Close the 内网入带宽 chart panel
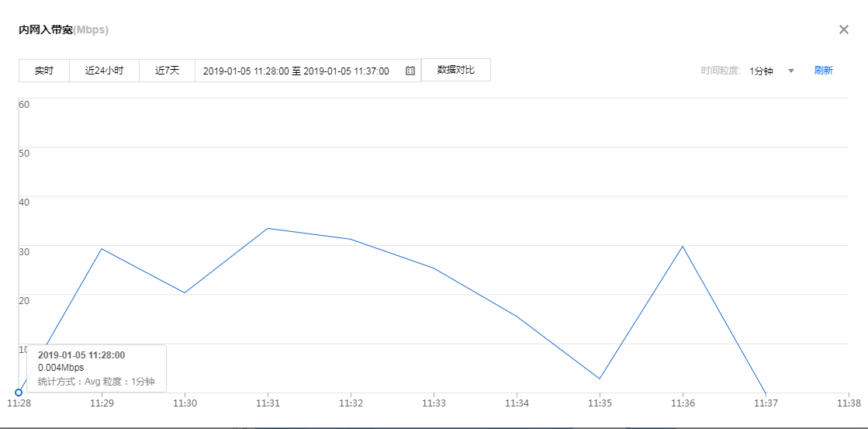Screen dimensions: 868x429 tap(844, 29)
